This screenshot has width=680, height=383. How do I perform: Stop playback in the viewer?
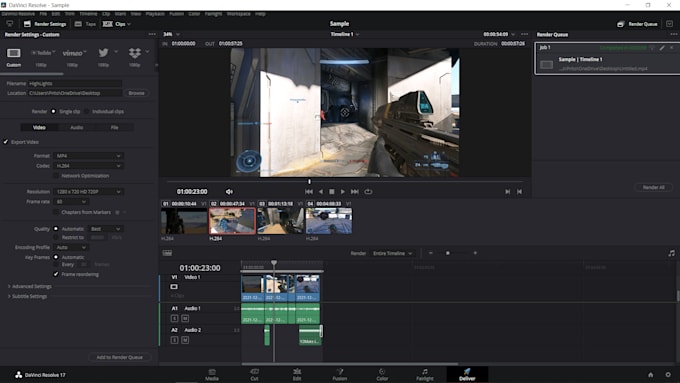click(x=332, y=192)
